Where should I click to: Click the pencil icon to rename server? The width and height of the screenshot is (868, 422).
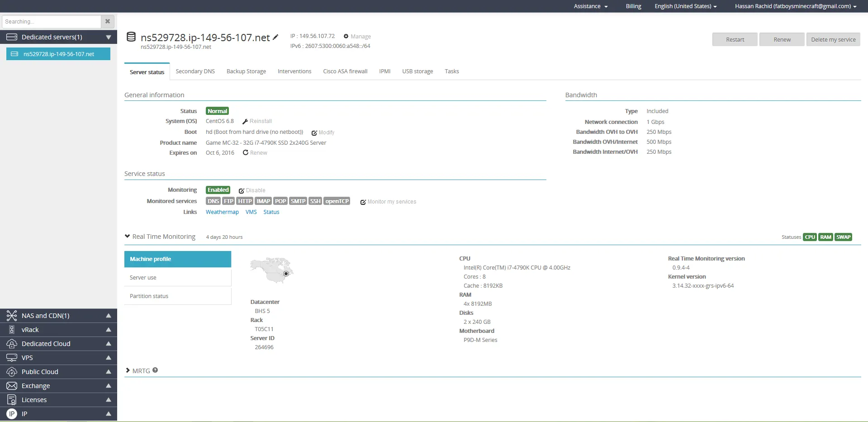275,37
